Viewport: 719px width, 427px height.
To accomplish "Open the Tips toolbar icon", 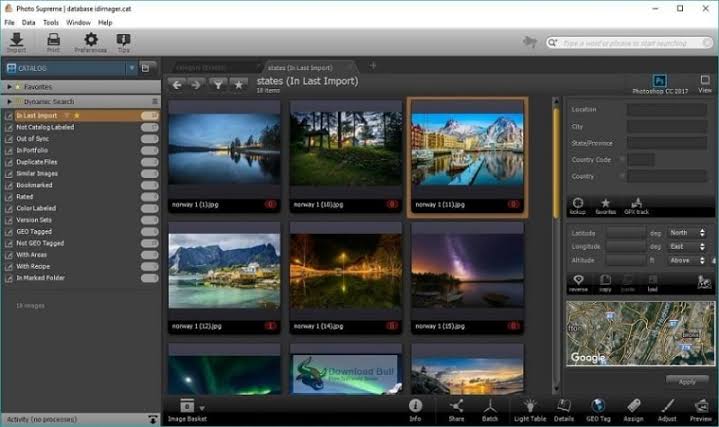I will pyautogui.click(x=123, y=43).
